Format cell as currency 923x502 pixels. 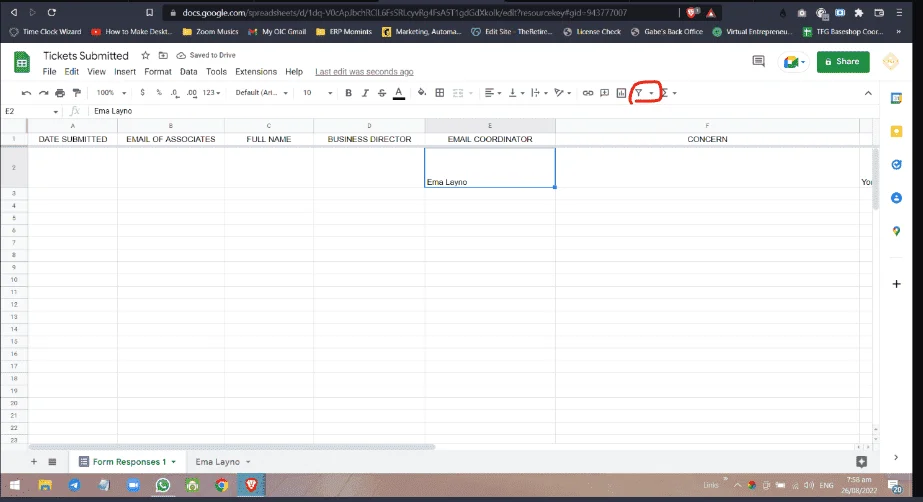[x=142, y=93]
